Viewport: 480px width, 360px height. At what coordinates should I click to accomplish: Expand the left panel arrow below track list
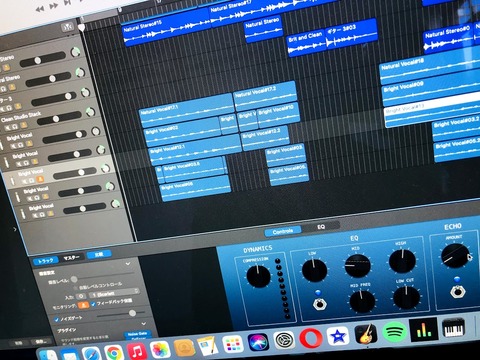click(x=15, y=229)
